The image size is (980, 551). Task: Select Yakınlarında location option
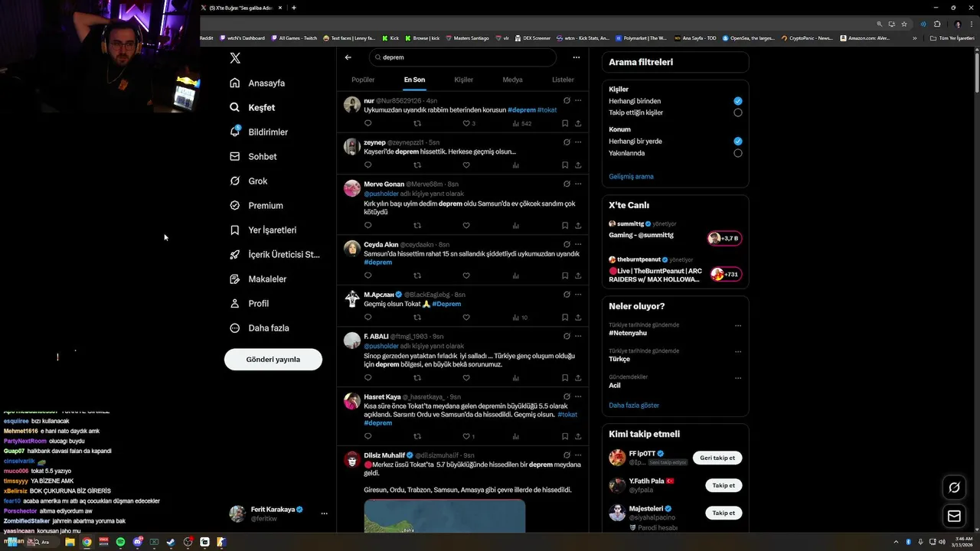(x=738, y=153)
